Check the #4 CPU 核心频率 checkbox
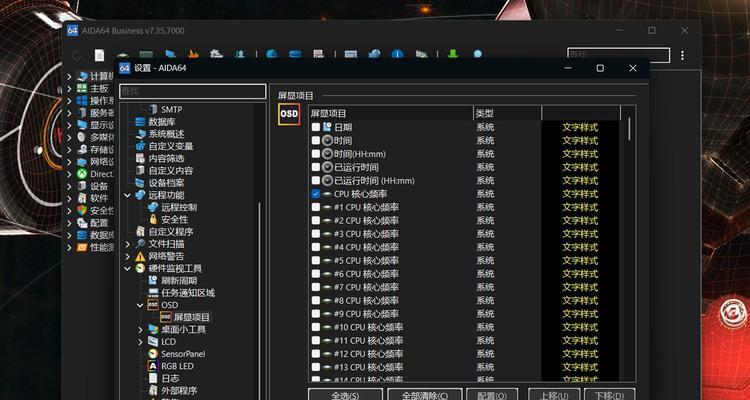This screenshot has height=400, width=750. (x=316, y=247)
